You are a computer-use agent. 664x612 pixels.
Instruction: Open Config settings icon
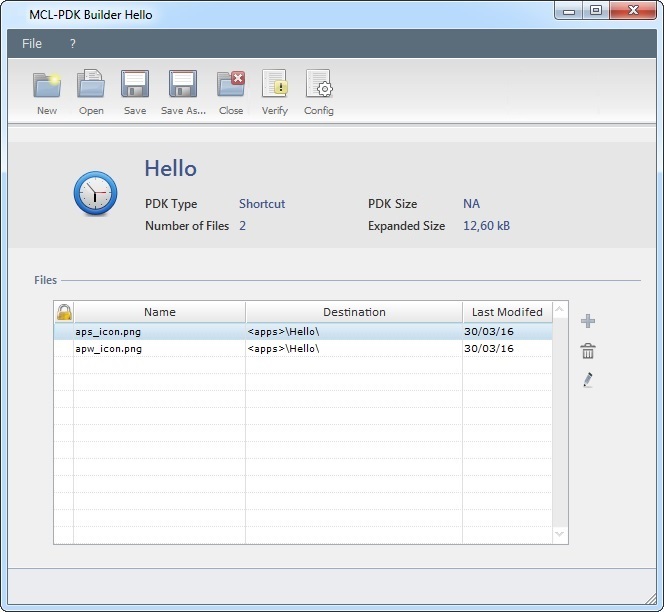(x=319, y=85)
